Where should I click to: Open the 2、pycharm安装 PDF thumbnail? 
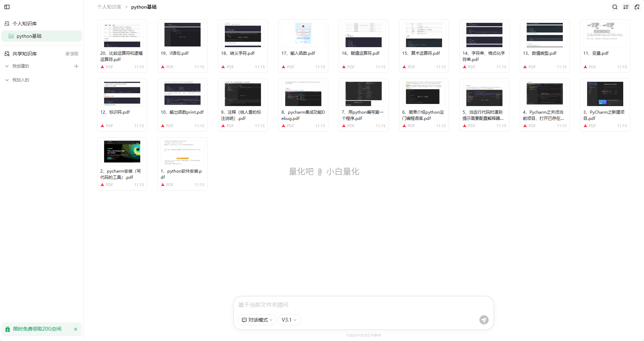click(x=122, y=152)
